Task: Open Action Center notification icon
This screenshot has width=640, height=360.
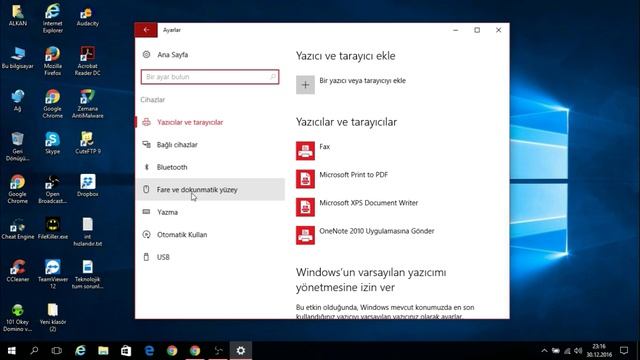Action: 624,351
